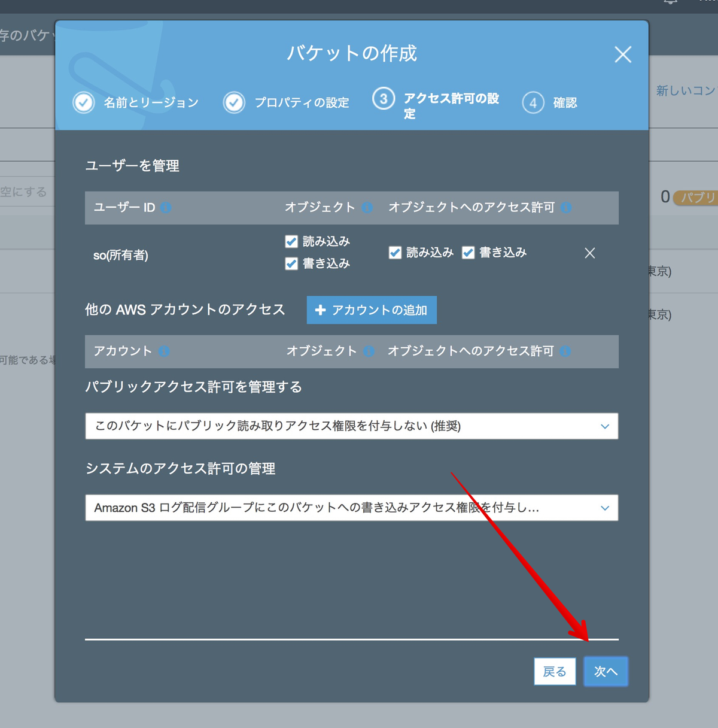This screenshot has width=718, height=728.
Task: Click the step 4 確認 circle icon
Action: 533,102
